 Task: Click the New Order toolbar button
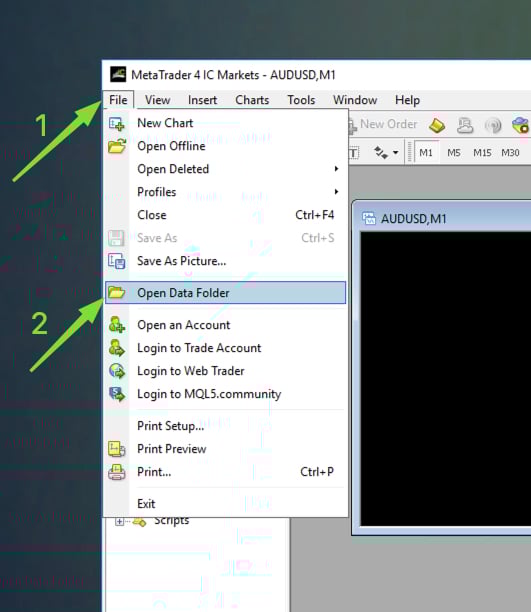384,124
